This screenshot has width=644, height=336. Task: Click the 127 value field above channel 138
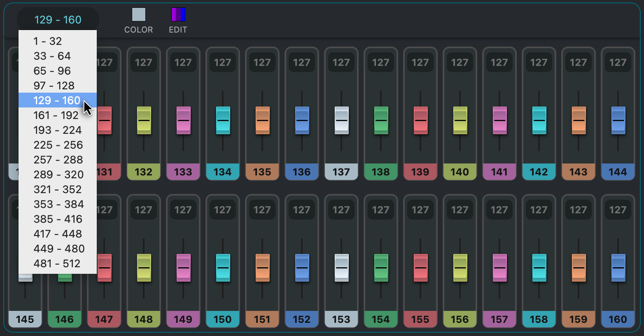point(381,63)
